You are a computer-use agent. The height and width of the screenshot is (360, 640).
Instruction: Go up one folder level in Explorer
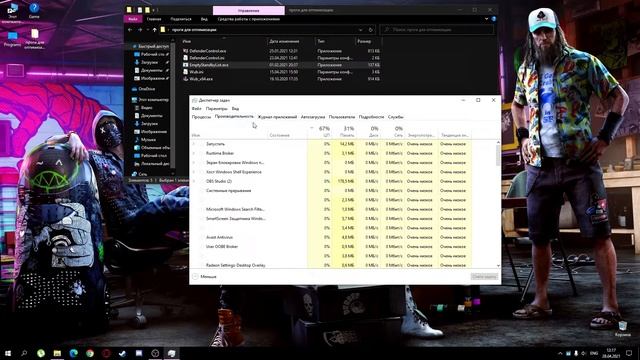(154, 30)
